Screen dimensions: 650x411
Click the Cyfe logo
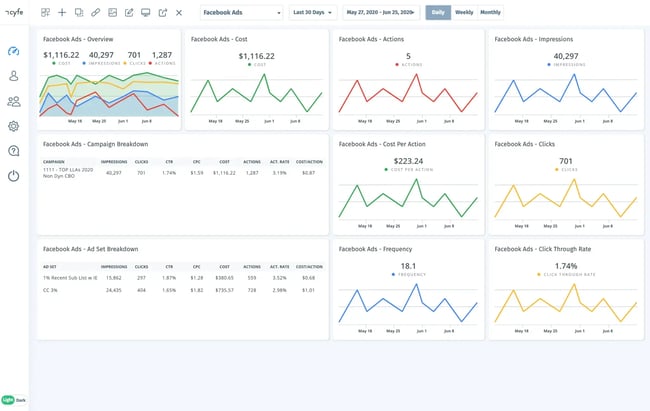(x=14, y=13)
